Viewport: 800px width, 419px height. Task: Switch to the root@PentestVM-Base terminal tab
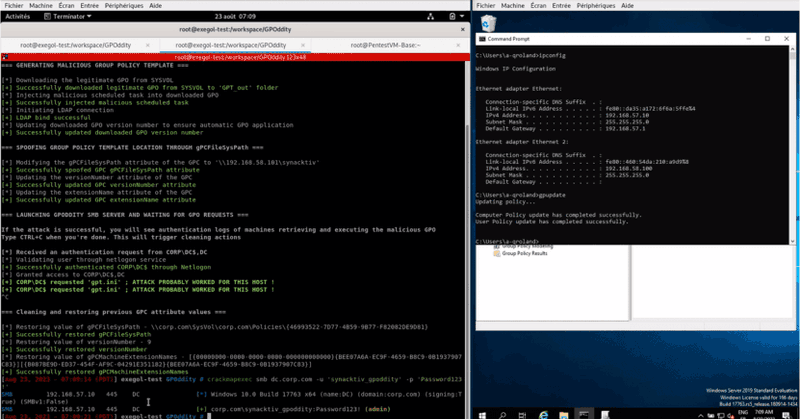click(x=385, y=45)
